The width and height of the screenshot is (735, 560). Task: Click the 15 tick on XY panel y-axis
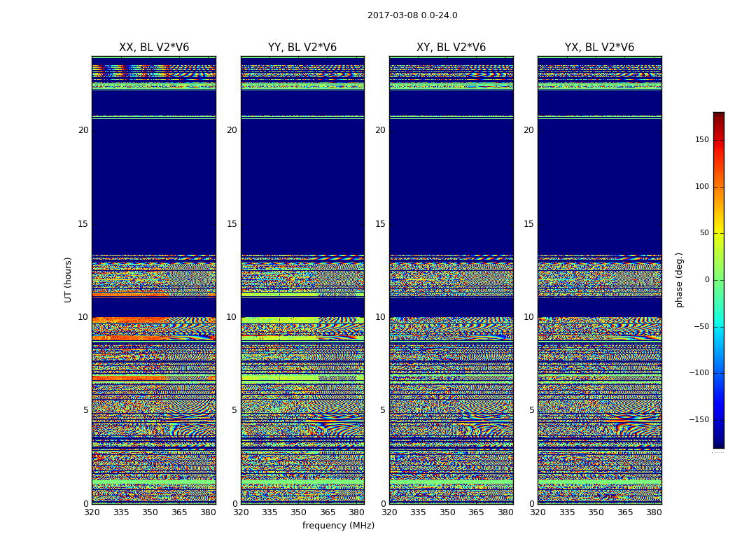click(381, 224)
